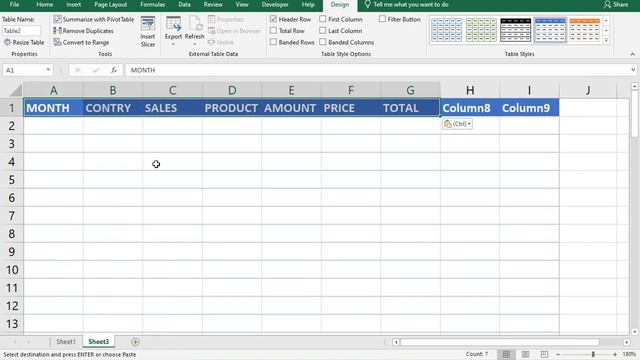Open Resize Table dialog
This screenshot has height=360, width=640.
(x=24, y=42)
